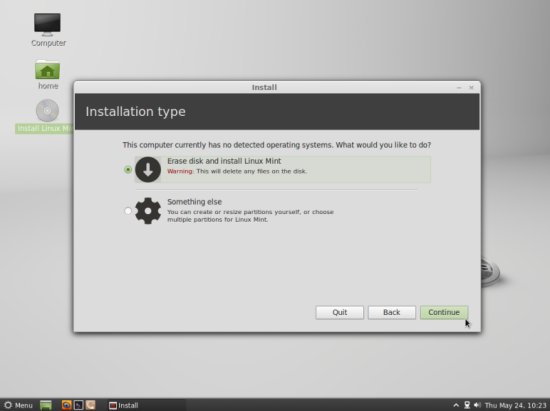The image size is (550, 411).
Task: Open the home folder desktop icon
Action: click(48, 75)
